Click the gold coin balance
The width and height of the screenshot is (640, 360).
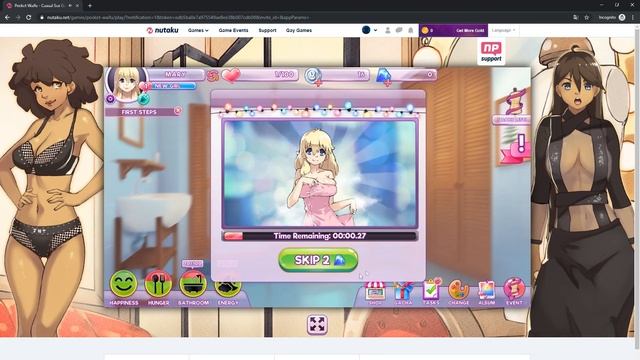tap(427, 30)
